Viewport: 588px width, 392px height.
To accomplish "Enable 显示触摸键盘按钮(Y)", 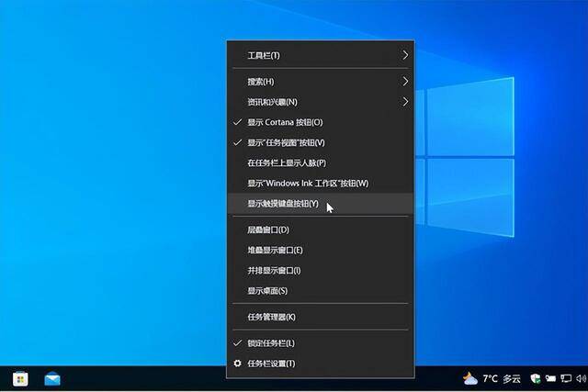I will tap(321, 204).
